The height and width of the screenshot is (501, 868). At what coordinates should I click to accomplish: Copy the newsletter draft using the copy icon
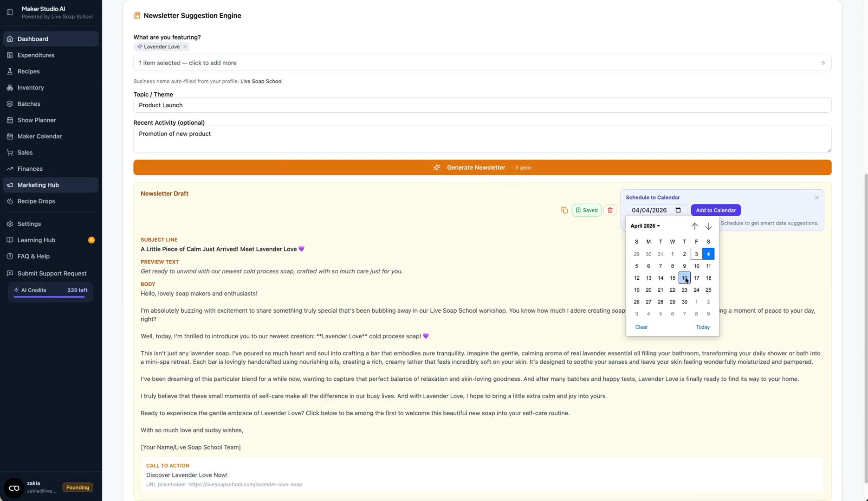564,210
